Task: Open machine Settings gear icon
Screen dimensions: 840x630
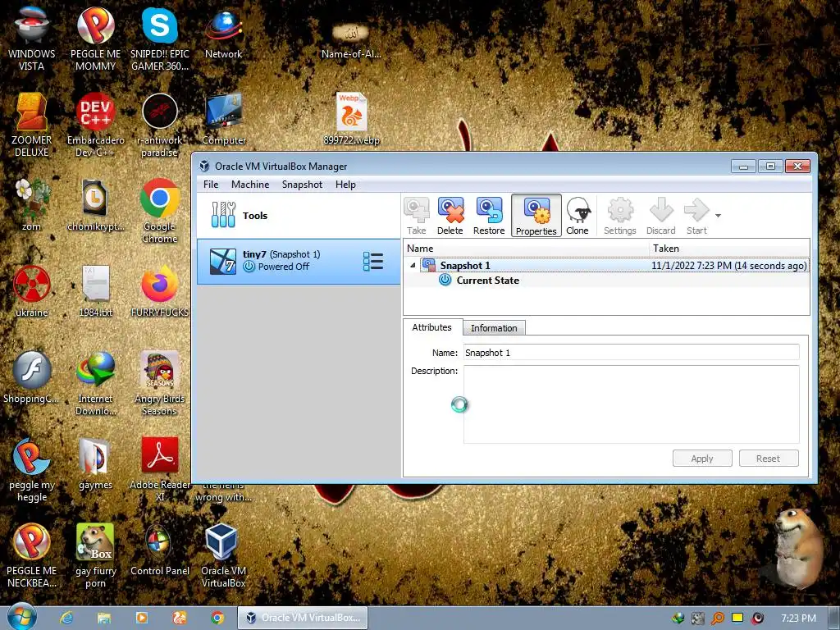Action: [x=620, y=216]
